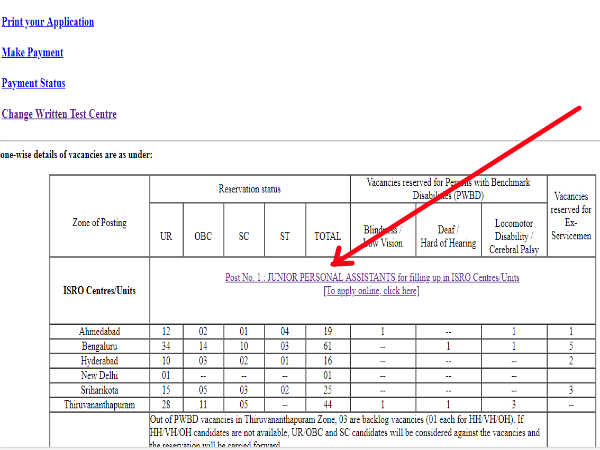Click 'Vacancies reserved for Persons with Benchmark' header
Screen dimensions: 600x450
pos(448,189)
